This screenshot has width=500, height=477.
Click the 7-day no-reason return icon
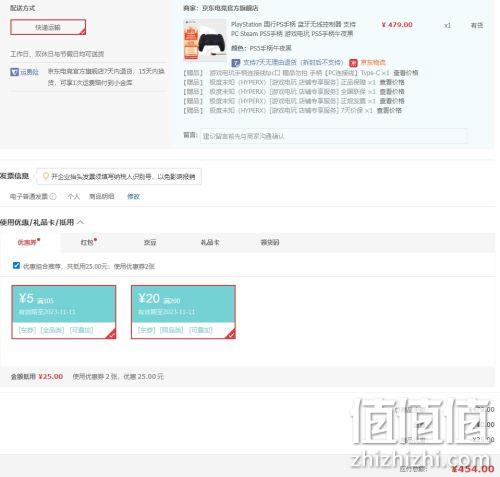tap(236, 63)
